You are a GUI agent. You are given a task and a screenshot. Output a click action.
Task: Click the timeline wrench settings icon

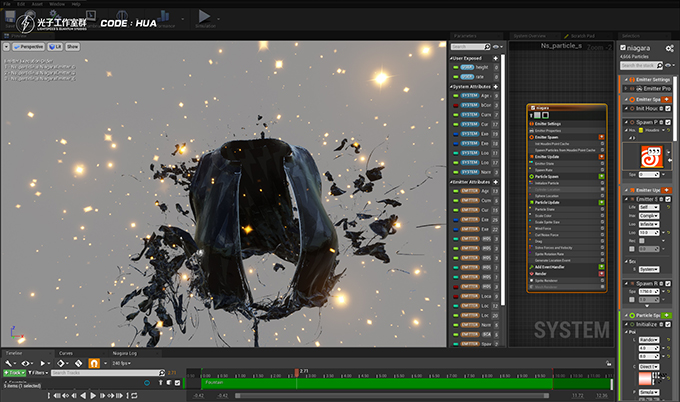pos(9,363)
